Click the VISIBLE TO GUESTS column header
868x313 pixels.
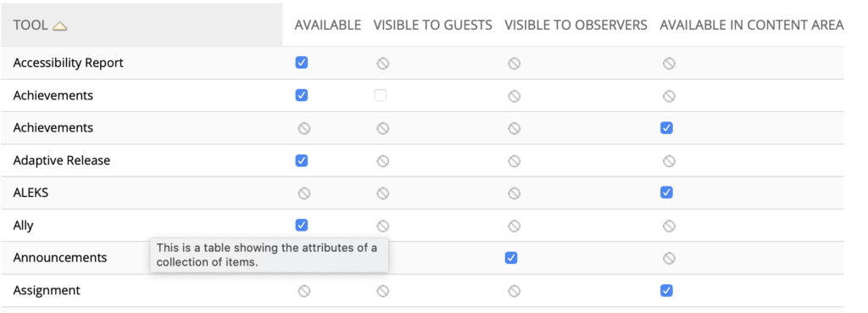(433, 25)
